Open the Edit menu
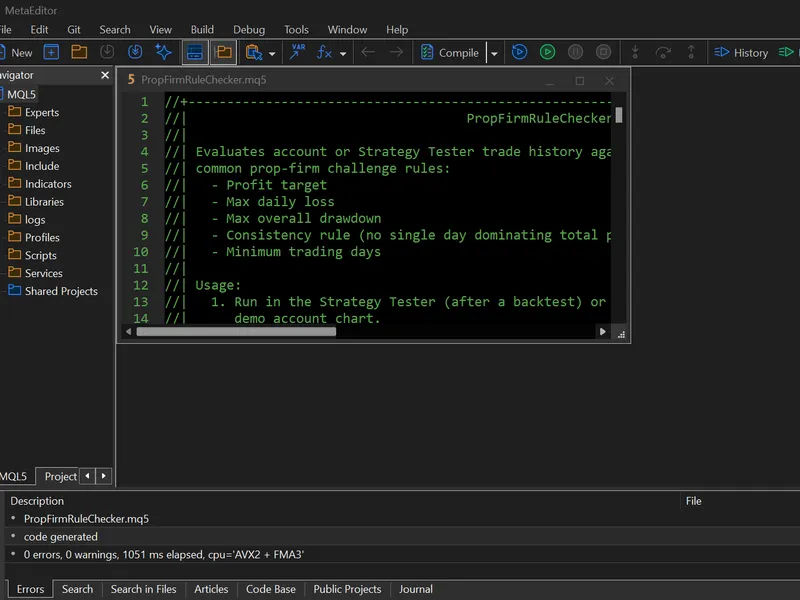 (39, 30)
